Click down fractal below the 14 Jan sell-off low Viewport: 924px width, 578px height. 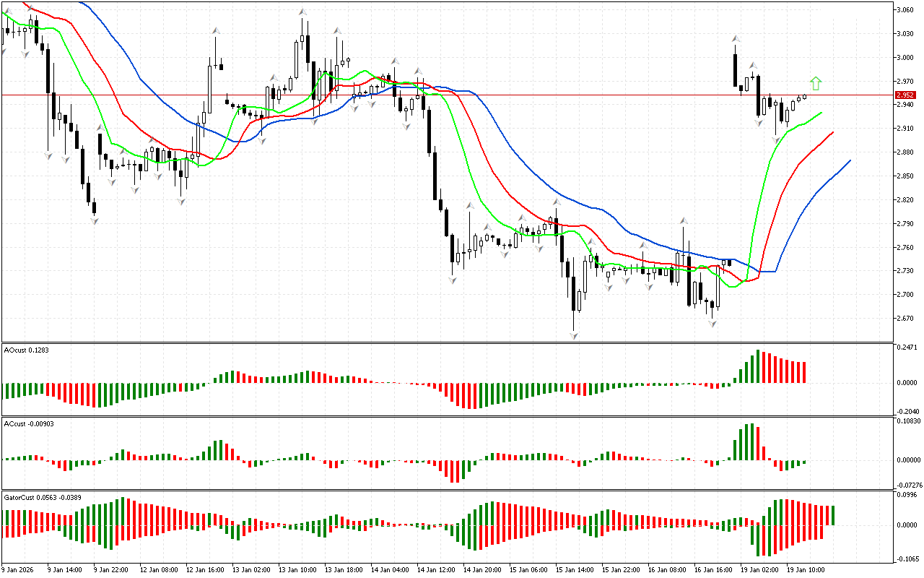pos(453,280)
